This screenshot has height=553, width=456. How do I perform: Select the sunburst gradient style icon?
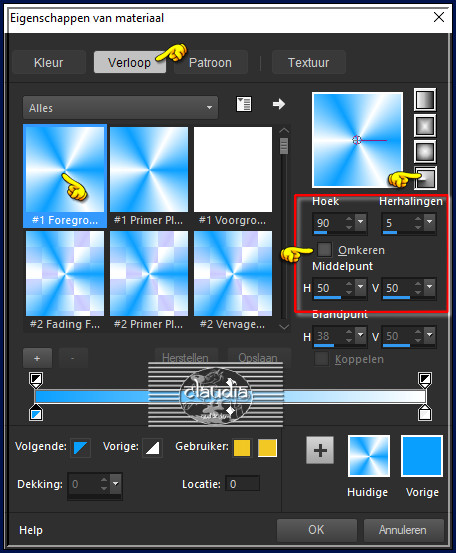[425, 152]
